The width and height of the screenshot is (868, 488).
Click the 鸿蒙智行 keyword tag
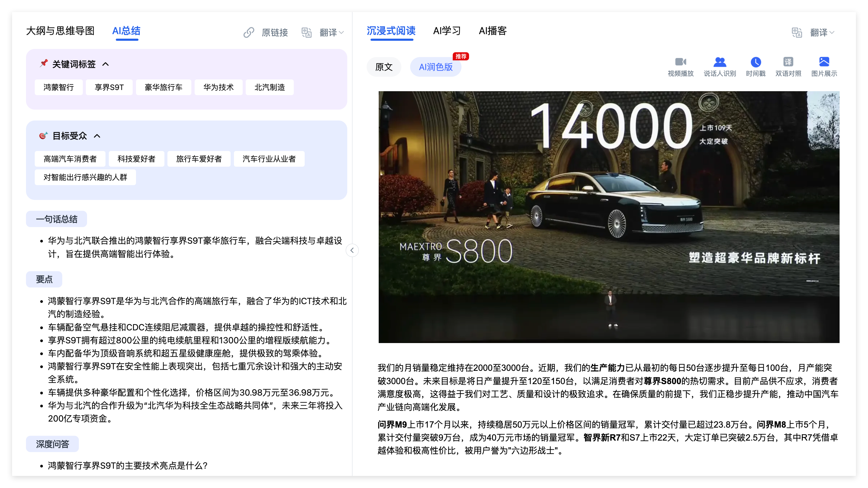pos(59,88)
